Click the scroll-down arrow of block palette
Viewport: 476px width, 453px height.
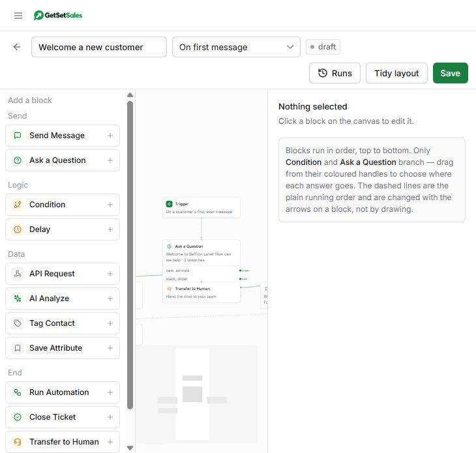pyautogui.click(x=130, y=448)
